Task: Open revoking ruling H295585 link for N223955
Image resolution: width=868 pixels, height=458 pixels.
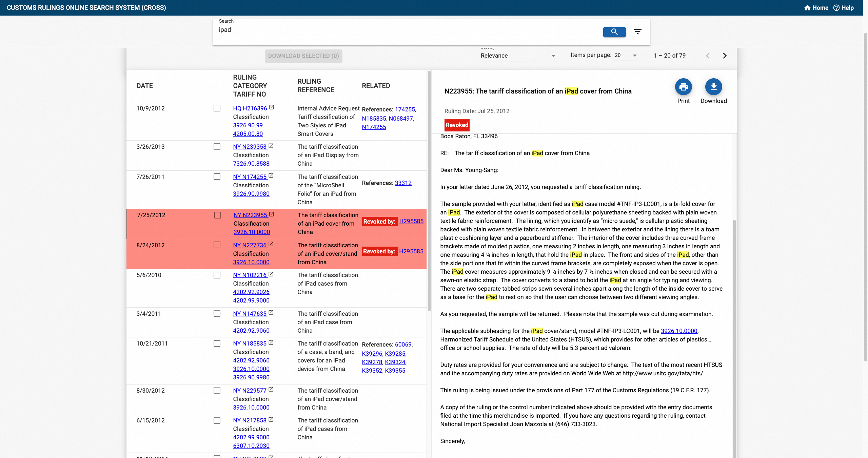Action: click(x=411, y=221)
